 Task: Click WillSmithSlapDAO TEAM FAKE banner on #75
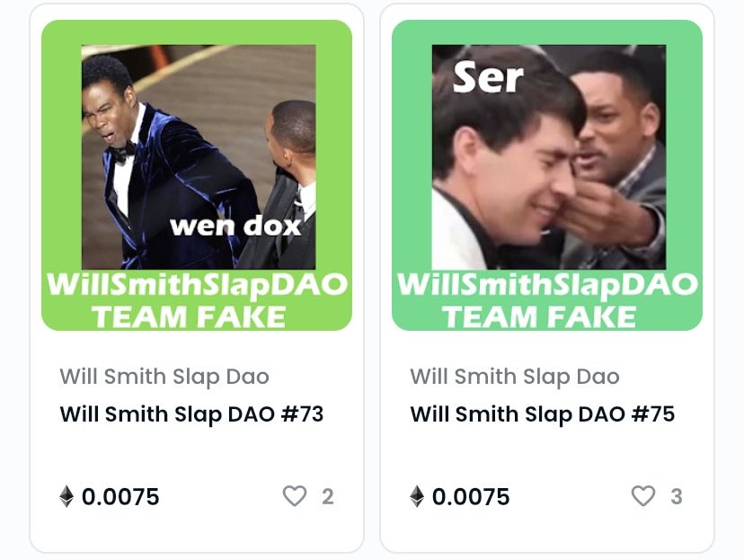pyautogui.click(x=547, y=300)
